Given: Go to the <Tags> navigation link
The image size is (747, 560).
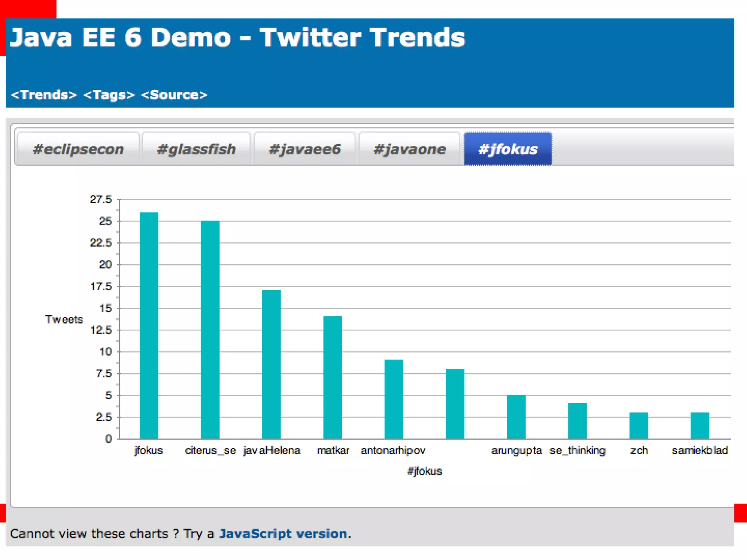Looking at the screenshot, I should [x=109, y=95].
